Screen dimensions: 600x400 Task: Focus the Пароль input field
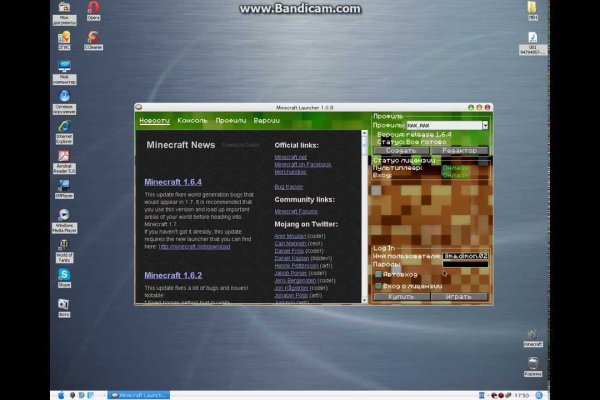click(x=466, y=266)
